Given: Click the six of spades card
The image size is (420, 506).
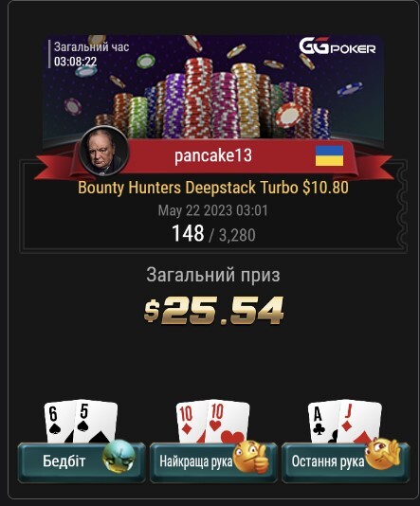Looking at the screenshot, I should (x=60, y=422).
